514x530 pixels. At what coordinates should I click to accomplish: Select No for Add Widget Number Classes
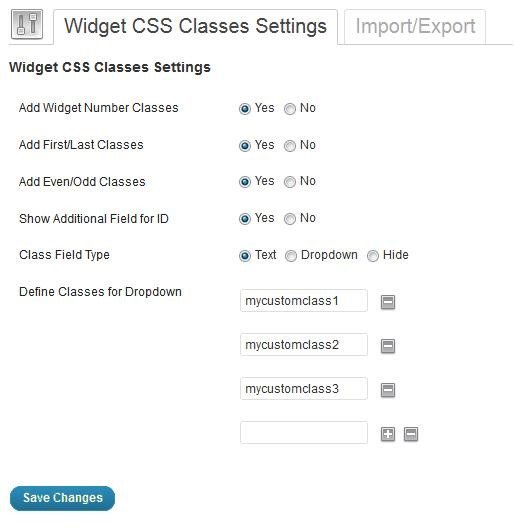click(x=290, y=109)
